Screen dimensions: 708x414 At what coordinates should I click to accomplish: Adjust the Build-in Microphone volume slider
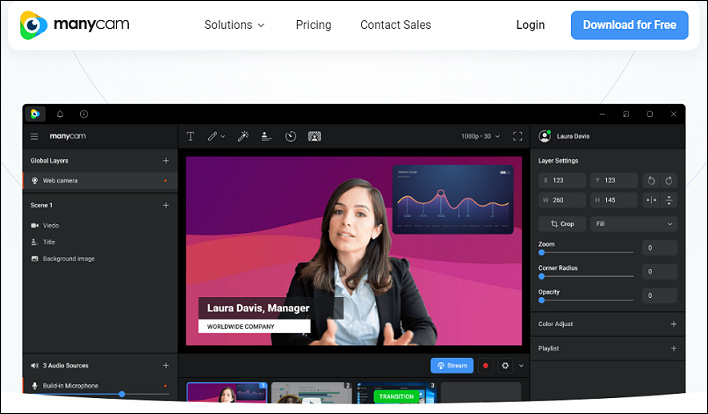pyautogui.click(x=122, y=394)
